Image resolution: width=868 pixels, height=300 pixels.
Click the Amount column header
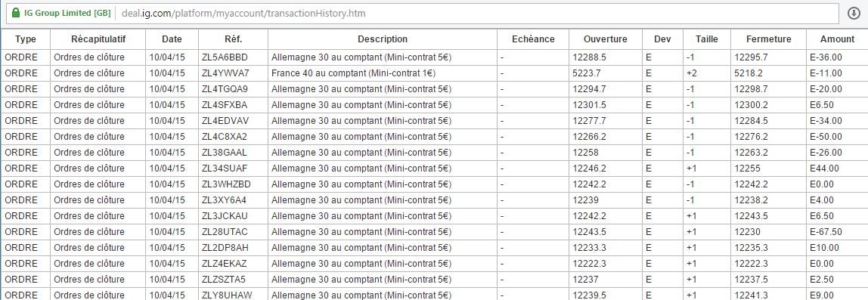836,39
